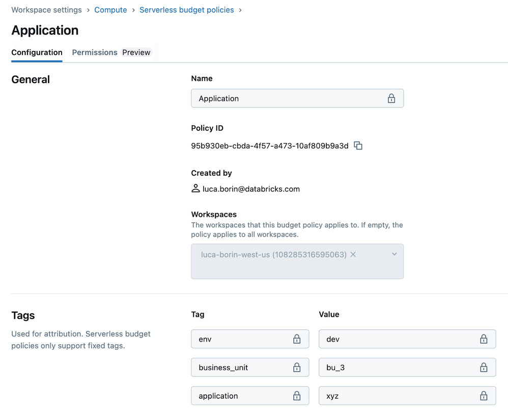Image resolution: width=508 pixels, height=420 pixels.
Task: Click lock icon on env tag field
Action: click(x=297, y=339)
